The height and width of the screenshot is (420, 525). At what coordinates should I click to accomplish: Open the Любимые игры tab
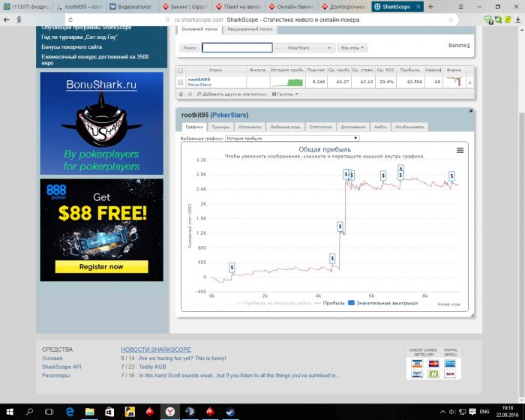click(x=285, y=127)
